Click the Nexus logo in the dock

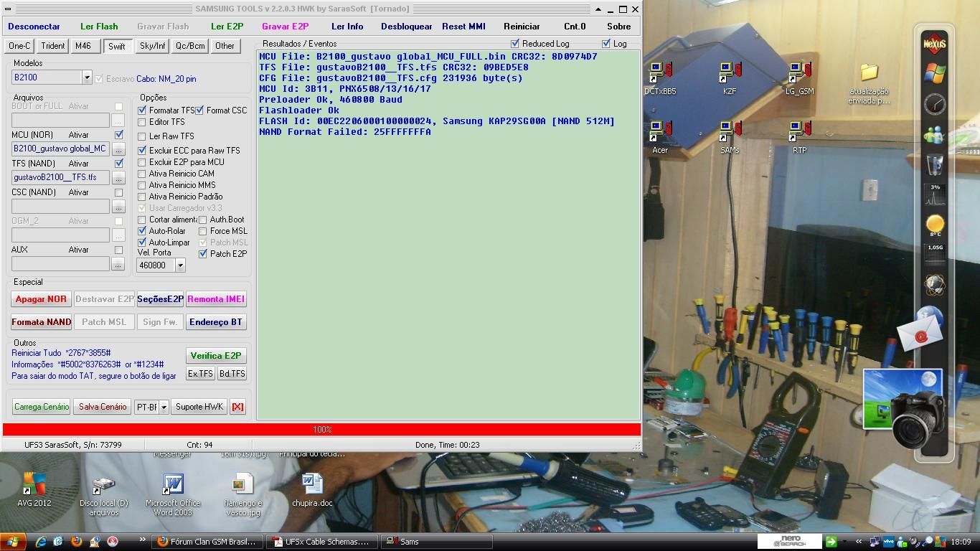click(x=934, y=43)
